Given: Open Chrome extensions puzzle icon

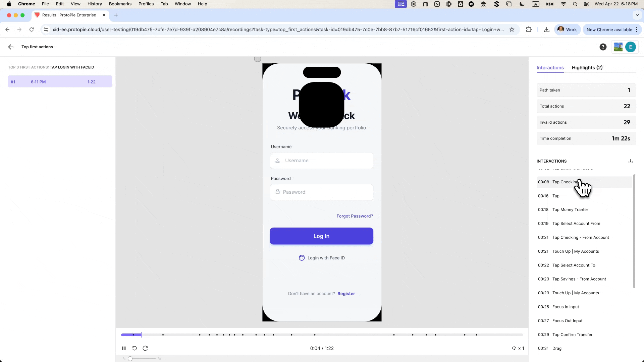Looking at the screenshot, I should (529, 29).
